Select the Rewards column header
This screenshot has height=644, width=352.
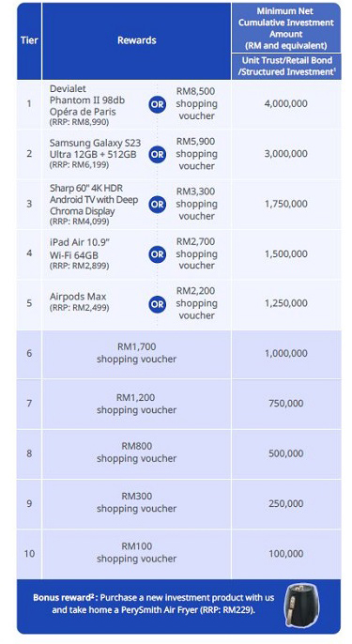click(136, 40)
